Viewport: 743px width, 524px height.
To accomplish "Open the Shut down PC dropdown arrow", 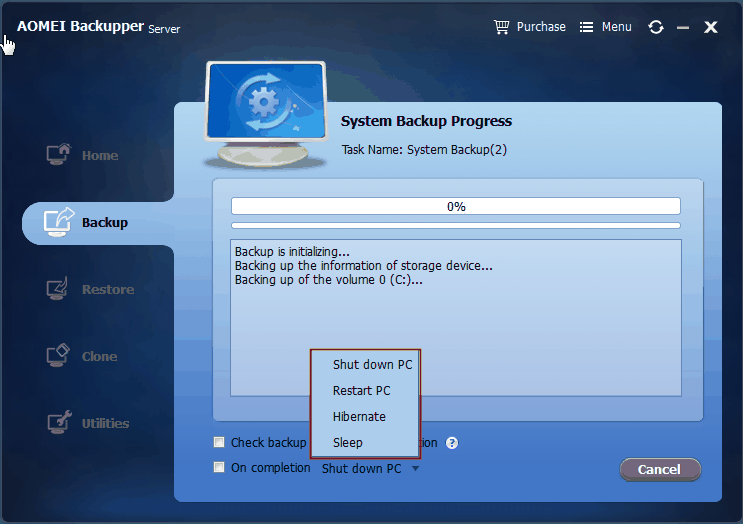I will click(416, 469).
